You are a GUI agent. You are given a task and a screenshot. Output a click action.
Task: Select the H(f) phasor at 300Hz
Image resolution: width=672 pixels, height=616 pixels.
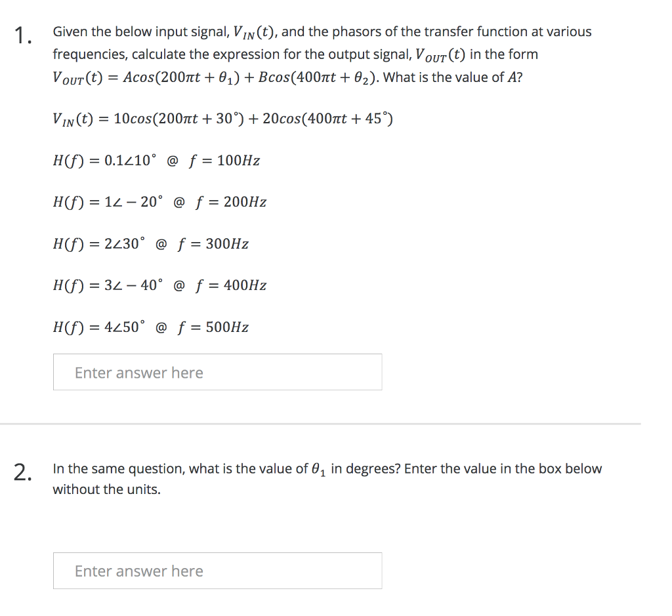click(151, 243)
